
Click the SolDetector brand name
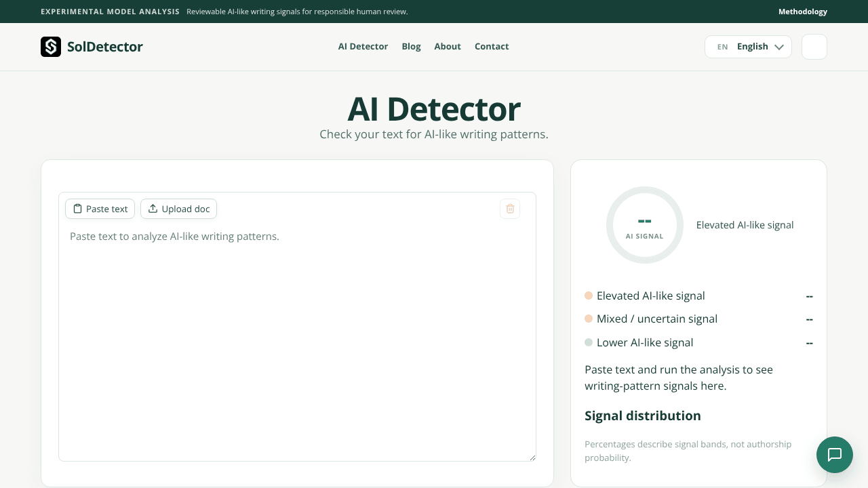[105, 47]
